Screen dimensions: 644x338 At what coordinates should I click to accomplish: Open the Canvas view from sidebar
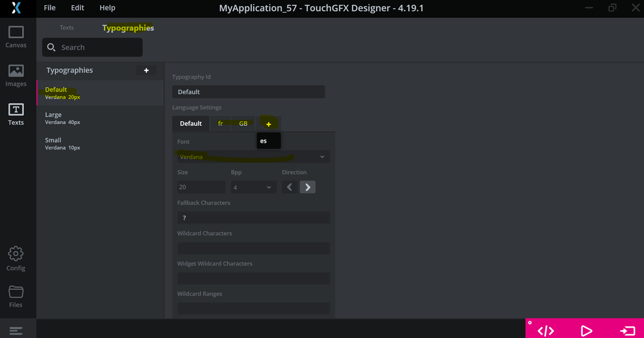click(16, 37)
